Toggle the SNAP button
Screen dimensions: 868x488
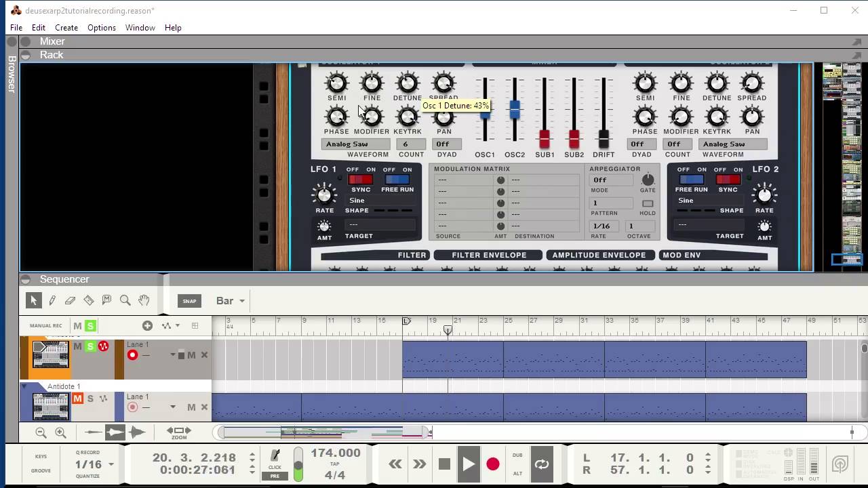click(189, 301)
